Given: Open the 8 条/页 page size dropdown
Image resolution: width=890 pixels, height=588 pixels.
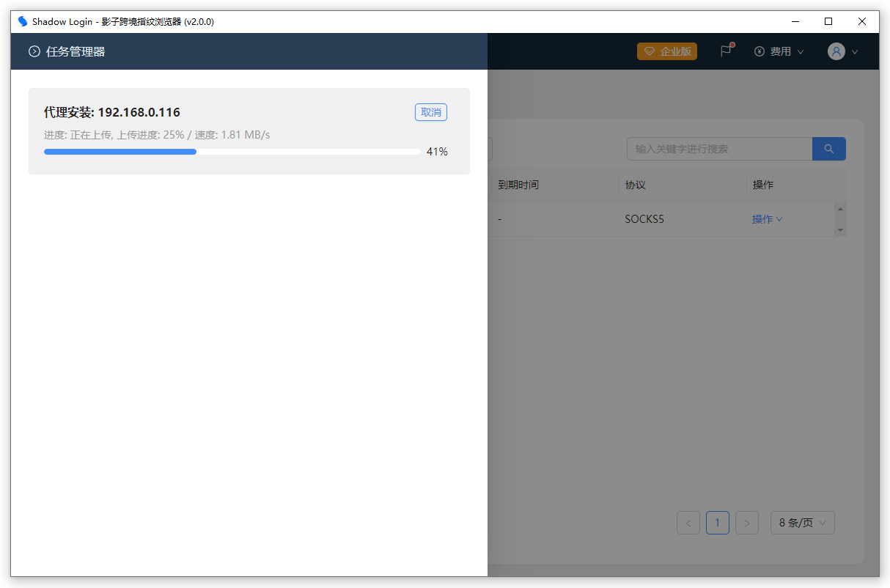Looking at the screenshot, I should pos(802,523).
